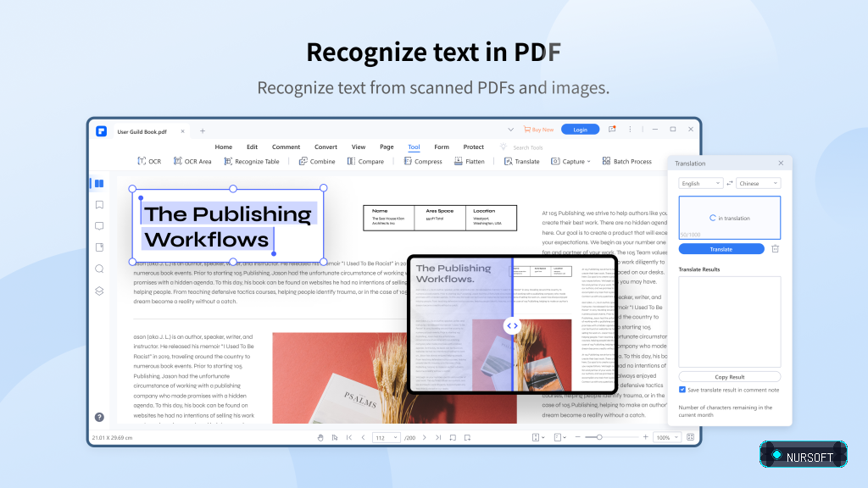Open the Protect menu tab
868x488 pixels.
point(473,147)
